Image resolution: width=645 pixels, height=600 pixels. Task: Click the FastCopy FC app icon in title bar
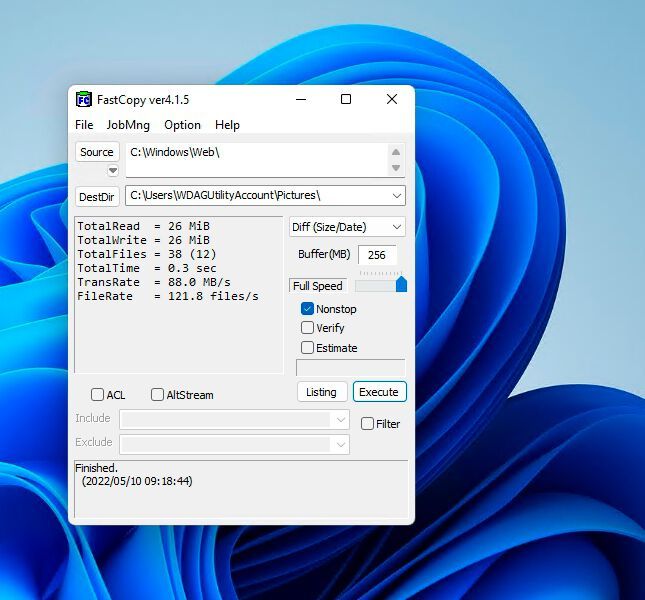[84, 100]
